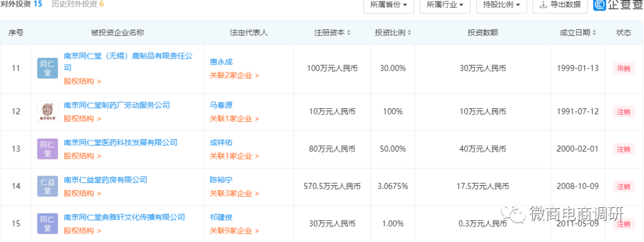Open the 所属行业 dropdown filter
This screenshot has height=242, width=644.
tap(445, 5)
